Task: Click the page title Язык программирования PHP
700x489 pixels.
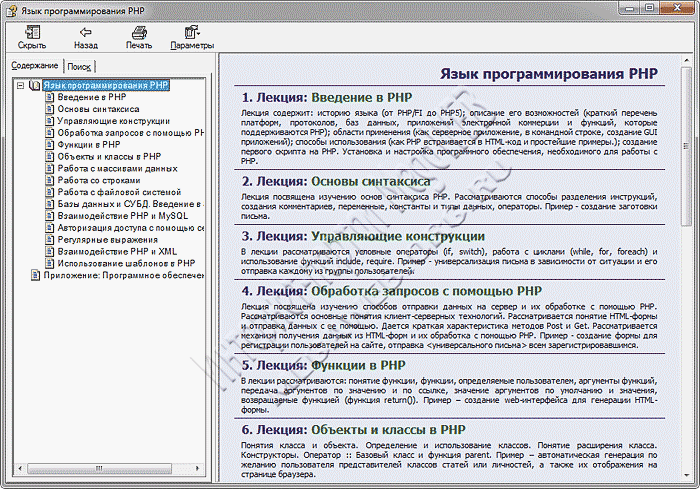Action: pyautogui.click(x=549, y=74)
